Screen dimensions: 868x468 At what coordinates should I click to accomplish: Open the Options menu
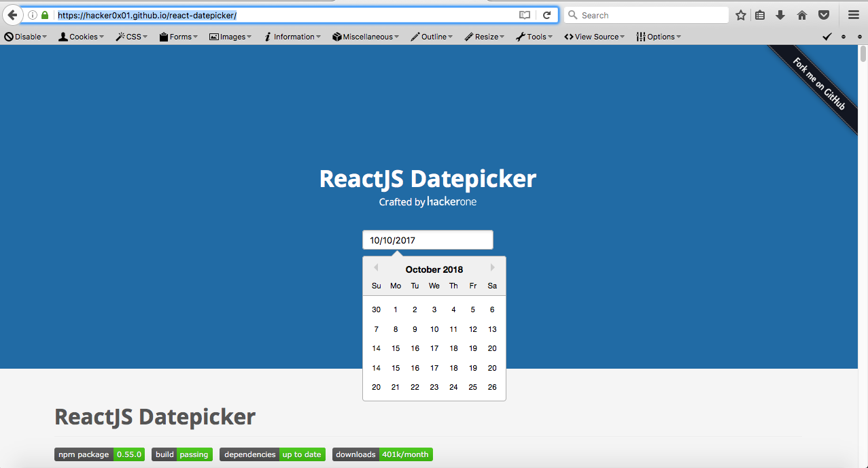[x=659, y=37]
